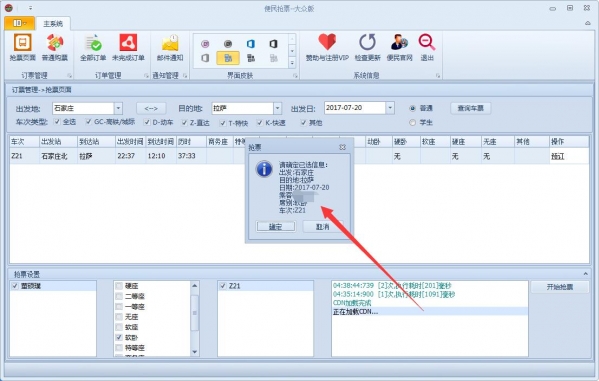
Task: Open the 抢票页面 ticket grabbing icon
Action: 23,43
